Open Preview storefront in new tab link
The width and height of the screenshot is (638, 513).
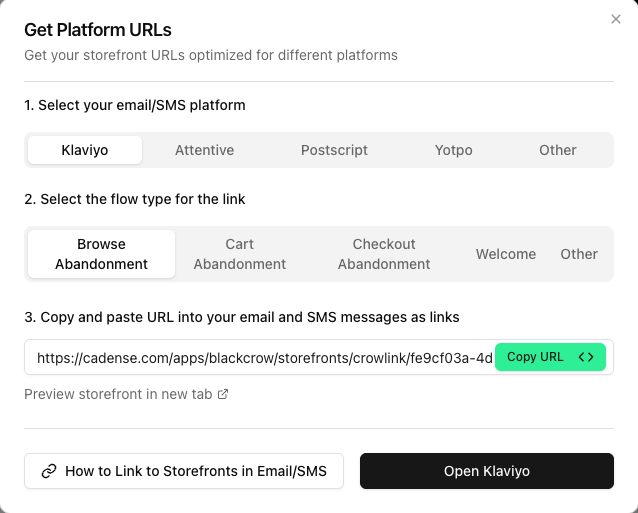pos(118,394)
